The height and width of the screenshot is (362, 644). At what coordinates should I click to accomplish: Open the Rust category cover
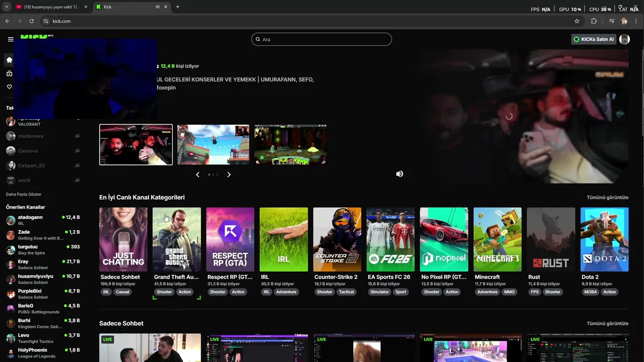(551, 239)
